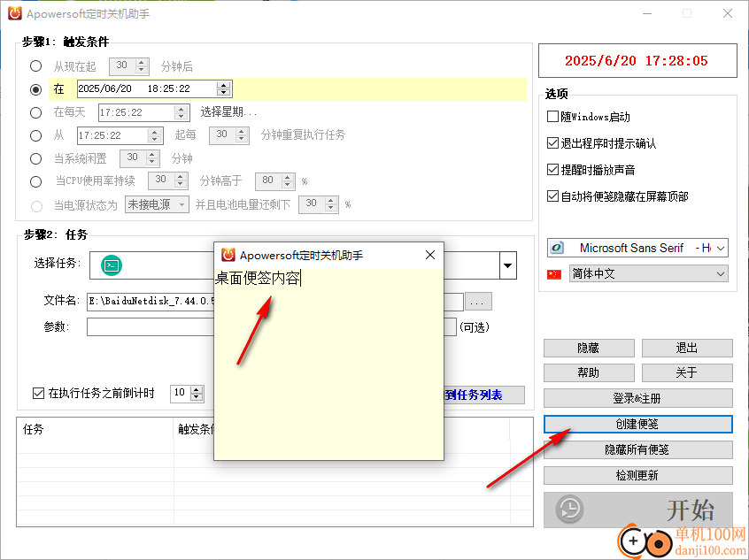Click the CPU duration 30 minutes spinner
749x560 pixels.
click(x=181, y=181)
